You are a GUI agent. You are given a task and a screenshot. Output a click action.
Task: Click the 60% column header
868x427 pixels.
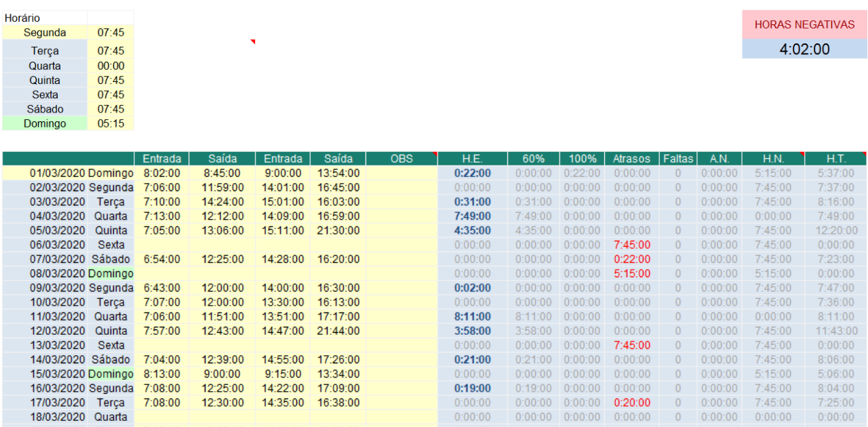coord(533,159)
